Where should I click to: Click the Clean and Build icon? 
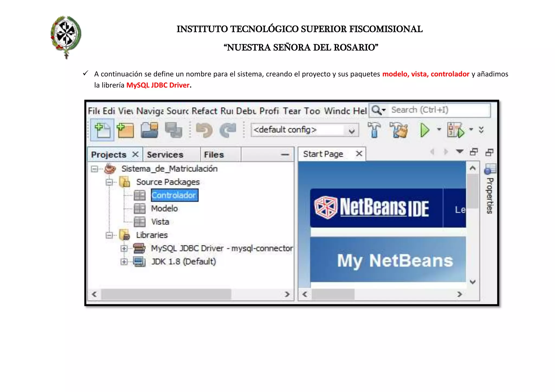pos(398,130)
